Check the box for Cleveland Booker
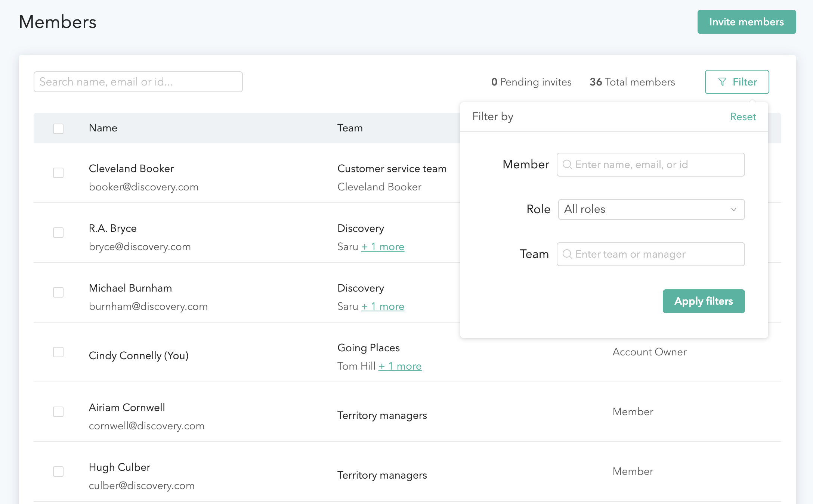This screenshot has width=813, height=504. 58,173
